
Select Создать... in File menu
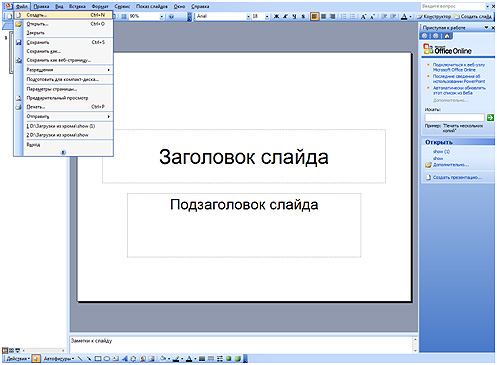click(x=63, y=15)
